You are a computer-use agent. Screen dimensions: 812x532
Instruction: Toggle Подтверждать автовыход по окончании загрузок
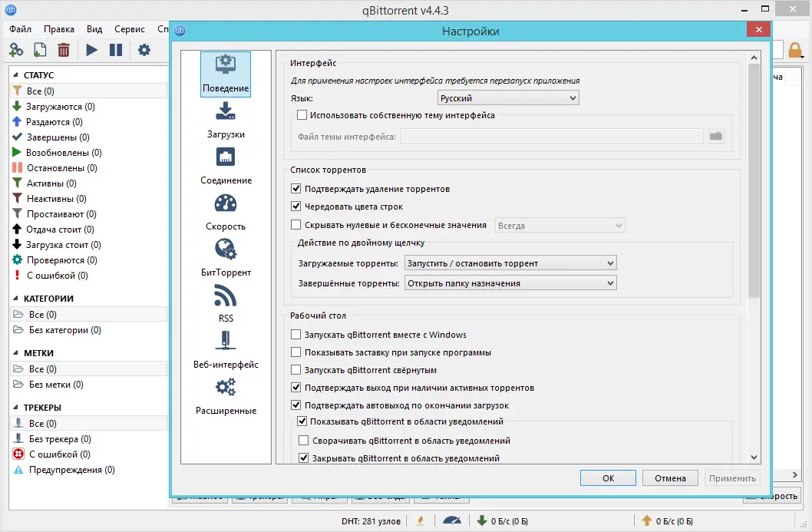tap(295, 405)
